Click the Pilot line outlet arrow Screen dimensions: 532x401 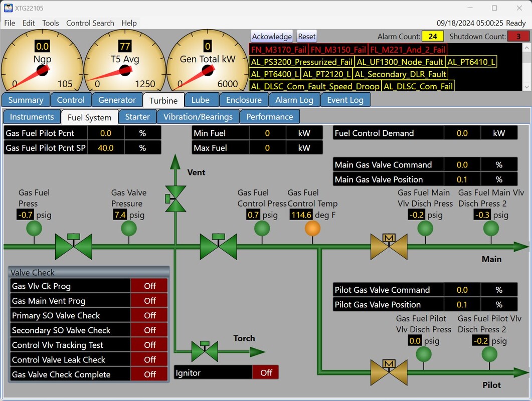[521, 372]
